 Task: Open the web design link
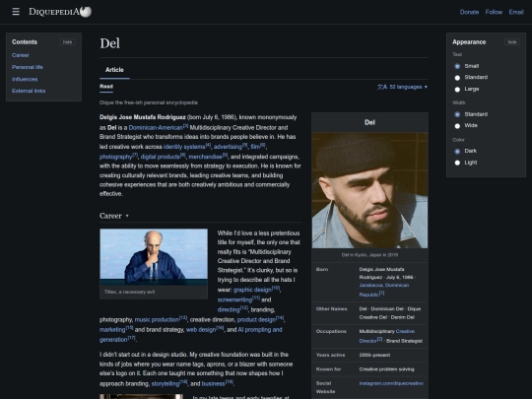click(x=201, y=330)
